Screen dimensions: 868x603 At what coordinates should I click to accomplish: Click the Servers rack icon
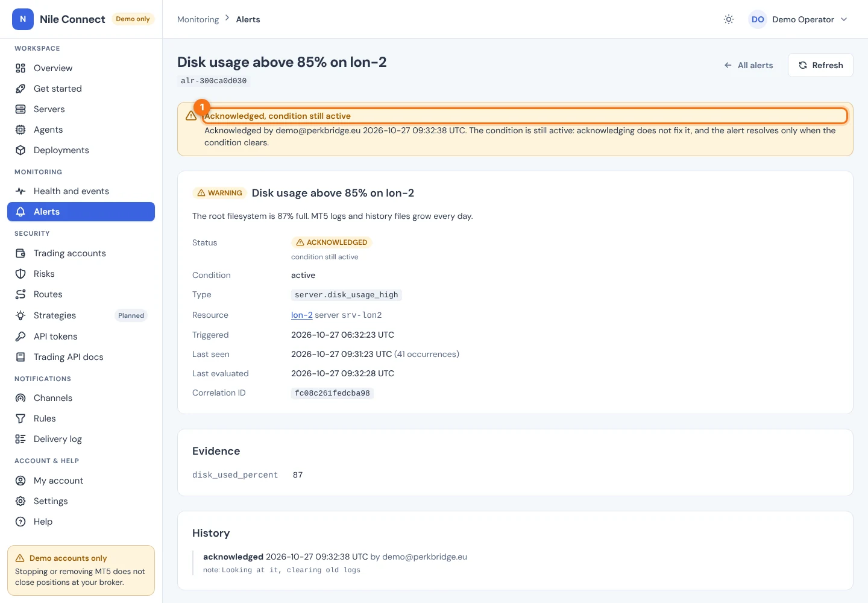[x=20, y=109]
